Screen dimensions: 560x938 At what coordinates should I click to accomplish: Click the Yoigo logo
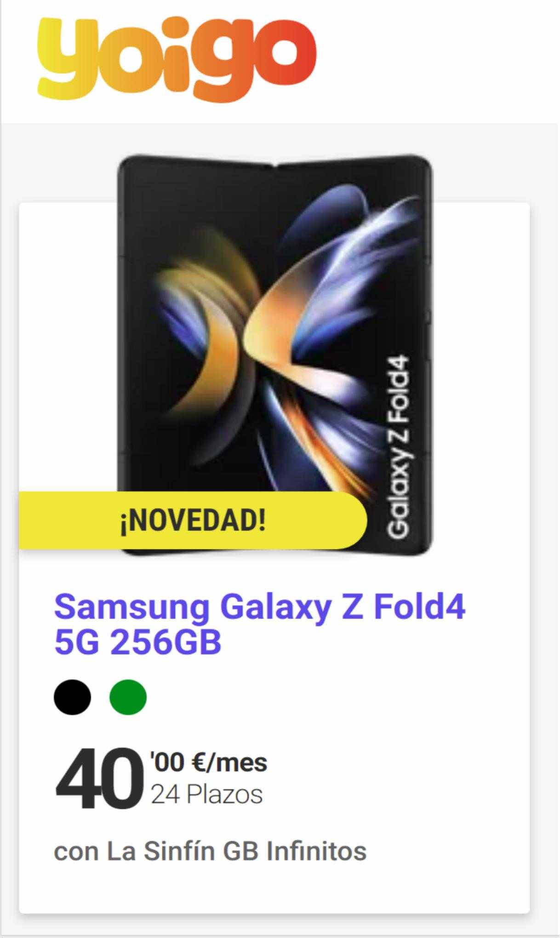coord(177,59)
